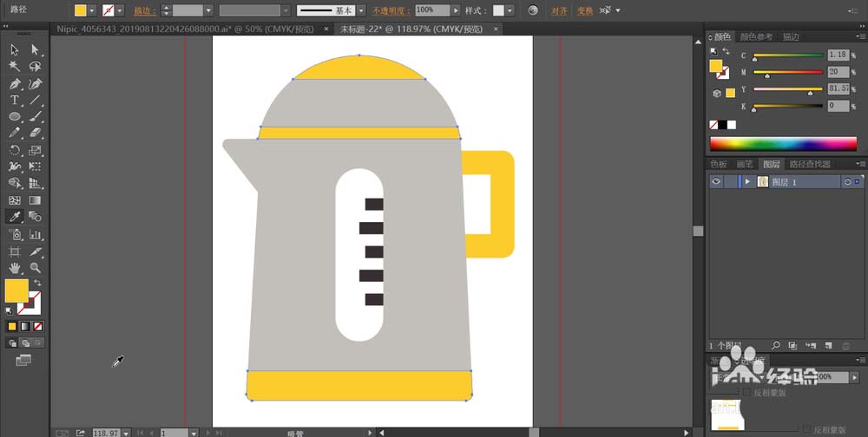Click the locate object icon in Layers panel
This screenshot has height=437, width=868.
[775, 345]
